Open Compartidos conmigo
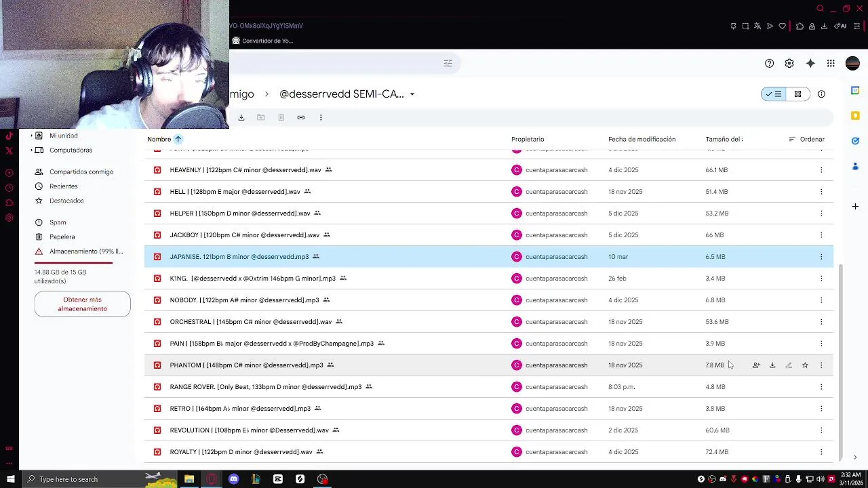The width and height of the screenshot is (868, 488). 81,172
